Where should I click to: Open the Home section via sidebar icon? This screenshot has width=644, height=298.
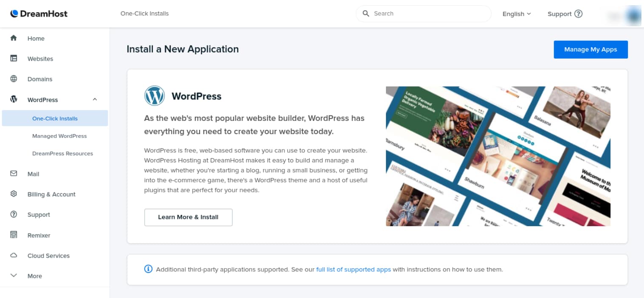(x=13, y=38)
